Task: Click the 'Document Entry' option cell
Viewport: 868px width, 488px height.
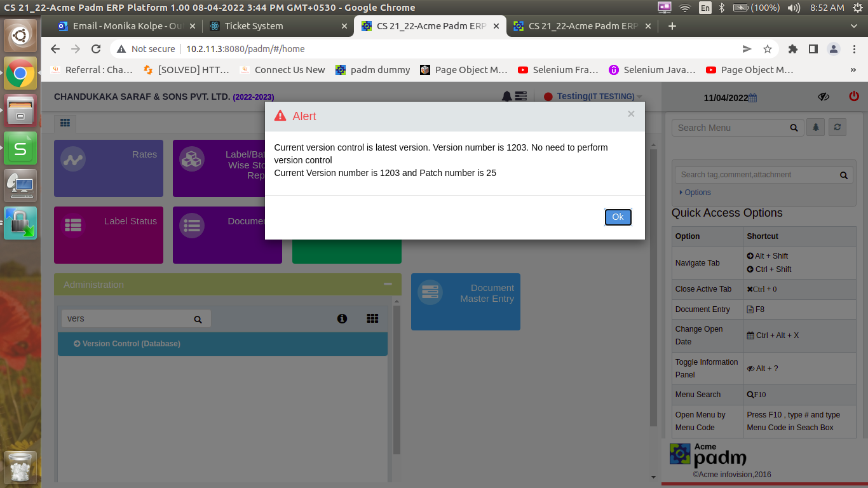Action: [707, 309]
